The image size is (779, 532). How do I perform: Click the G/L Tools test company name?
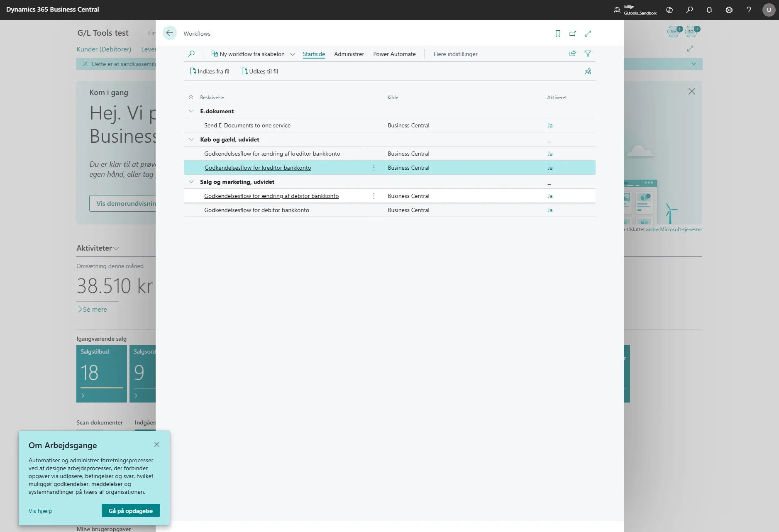[x=103, y=33]
